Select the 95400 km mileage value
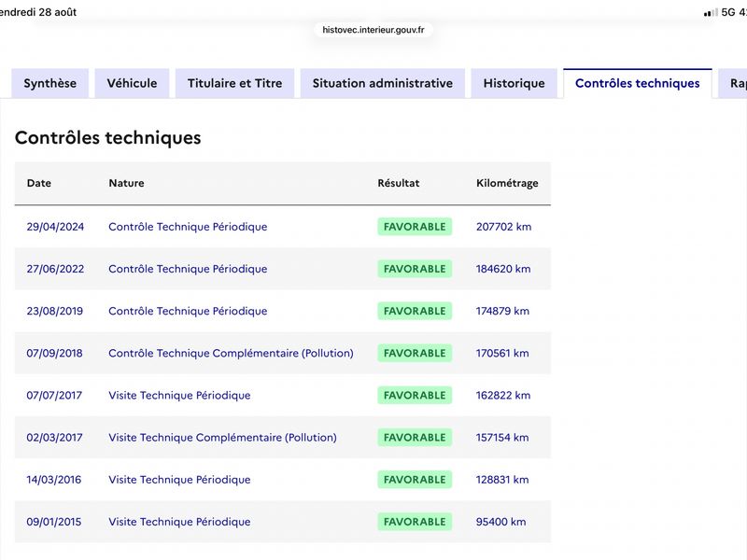Image resolution: width=747 pixels, height=560 pixels. click(x=501, y=522)
